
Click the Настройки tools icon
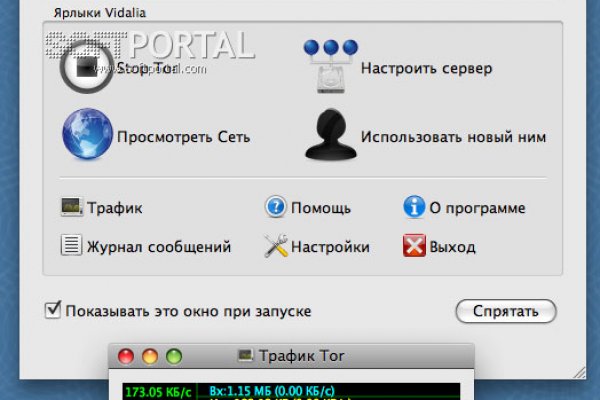tap(275, 246)
